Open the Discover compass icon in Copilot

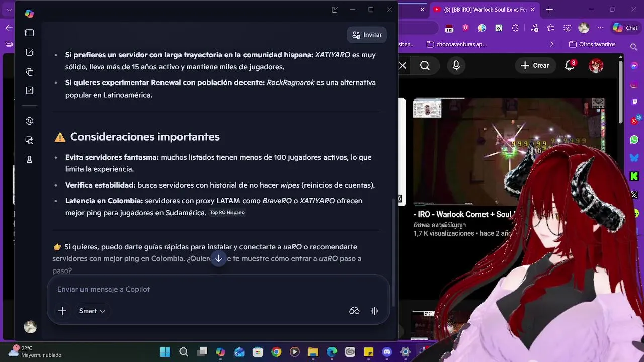pyautogui.click(x=29, y=121)
